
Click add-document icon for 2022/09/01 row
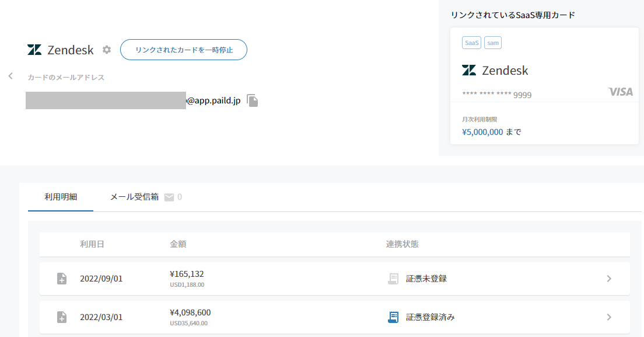(x=62, y=279)
